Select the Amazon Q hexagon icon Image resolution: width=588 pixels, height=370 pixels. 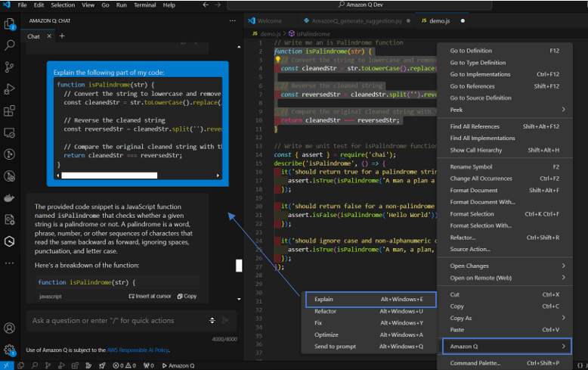click(10, 241)
